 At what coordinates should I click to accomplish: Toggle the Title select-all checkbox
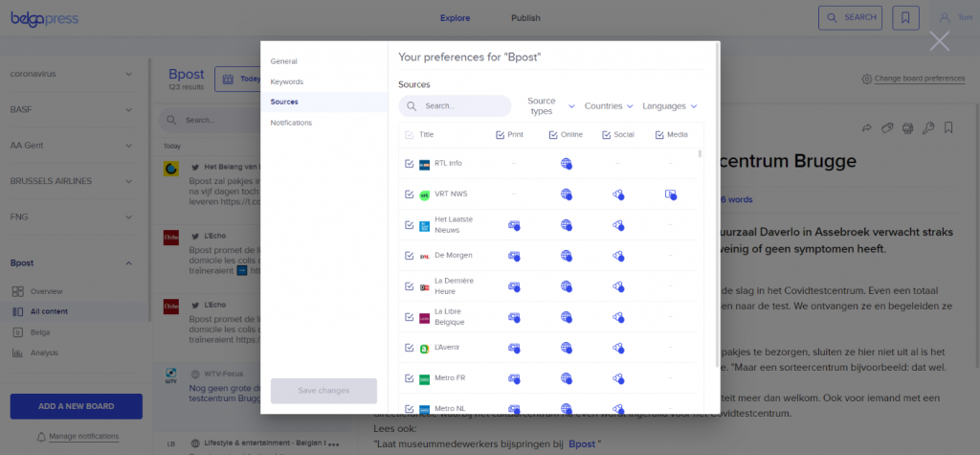click(x=410, y=134)
